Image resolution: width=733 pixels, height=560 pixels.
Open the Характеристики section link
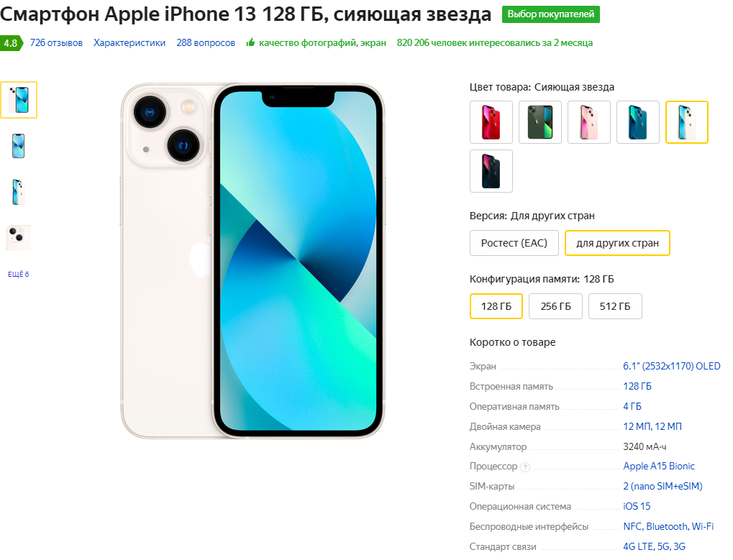[x=129, y=42]
